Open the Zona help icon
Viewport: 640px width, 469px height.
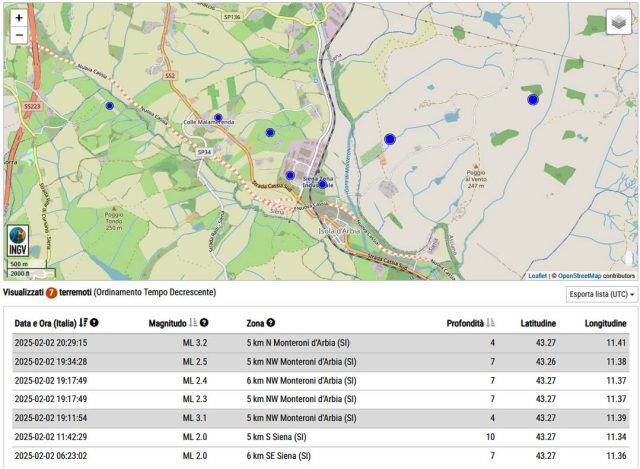(271, 323)
